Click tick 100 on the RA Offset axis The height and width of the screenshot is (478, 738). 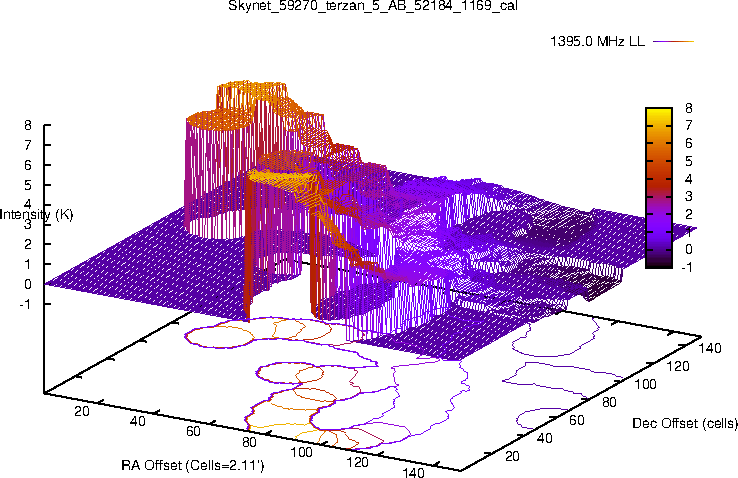[301, 452]
